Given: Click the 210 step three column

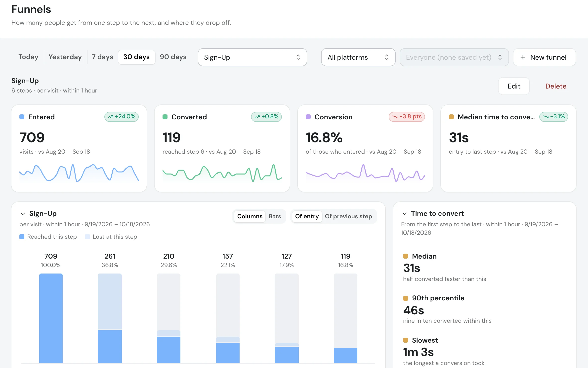Looking at the screenshot, I should pos(169,318).
